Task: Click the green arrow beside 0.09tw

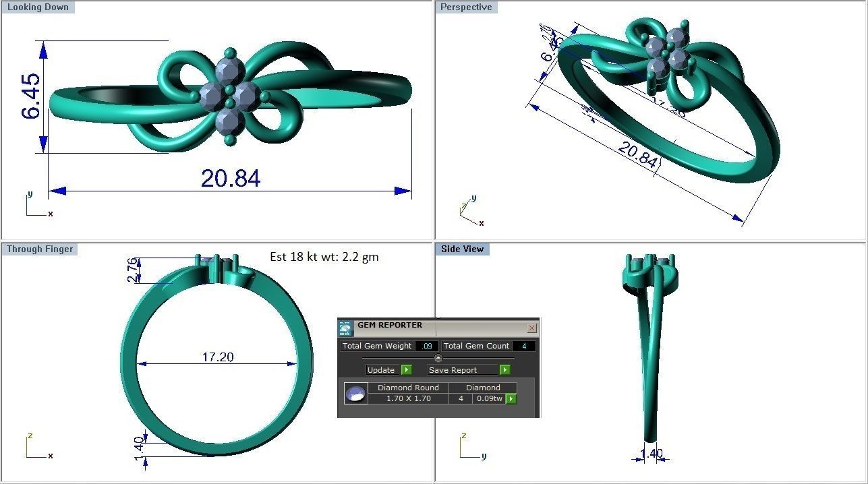Action: pos(511,398)
